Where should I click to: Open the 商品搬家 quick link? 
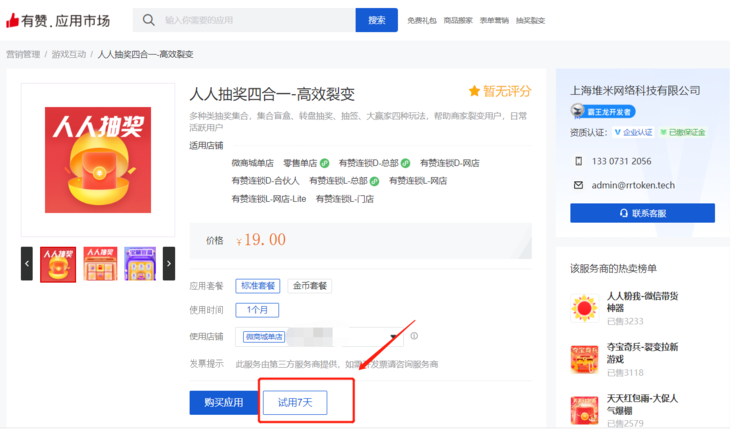(458, 20)
